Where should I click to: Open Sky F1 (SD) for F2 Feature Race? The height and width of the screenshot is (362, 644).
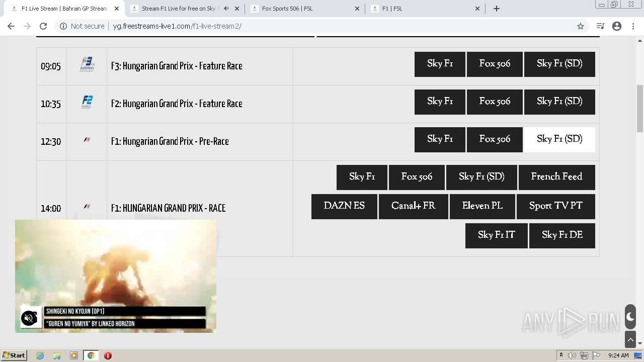(559, 102)
